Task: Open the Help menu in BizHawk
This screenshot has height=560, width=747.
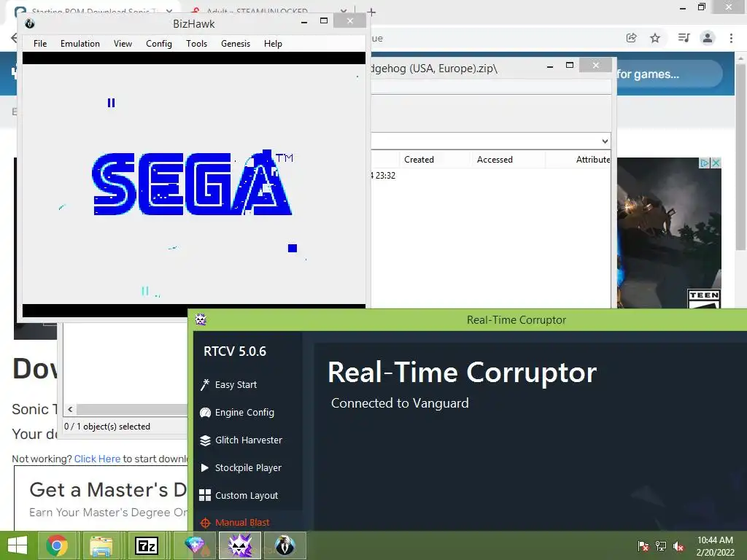Action: click(x=273, y=43)
